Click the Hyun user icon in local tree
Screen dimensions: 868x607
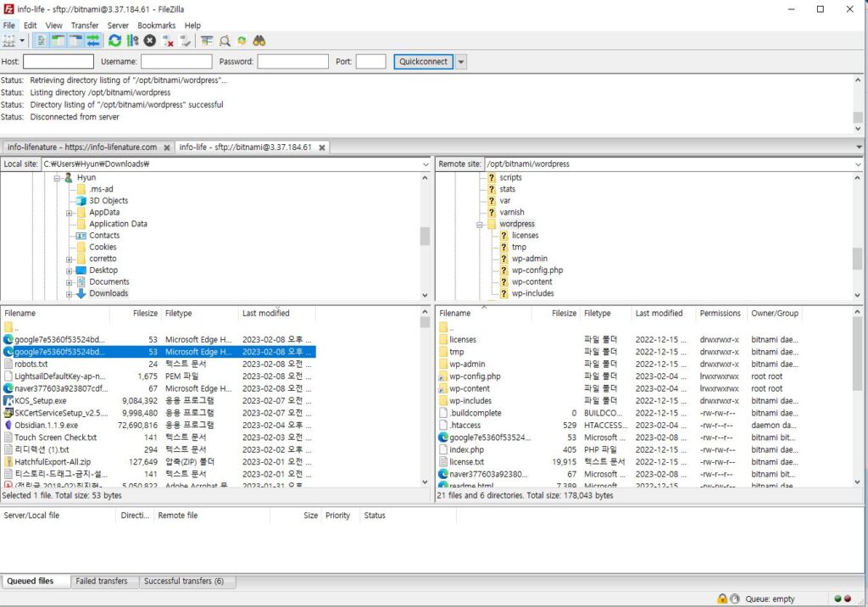[69, 177]
